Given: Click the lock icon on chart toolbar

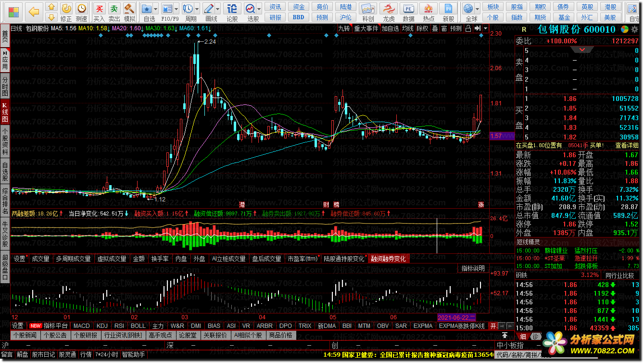Looking at the screenshot, I should click(x=468, y=28).
